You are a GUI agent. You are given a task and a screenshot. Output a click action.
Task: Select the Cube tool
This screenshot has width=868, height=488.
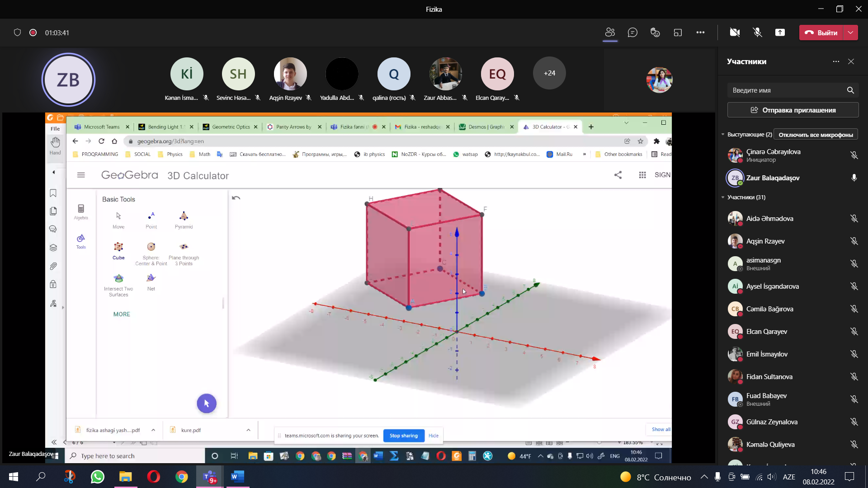(118, 251)
